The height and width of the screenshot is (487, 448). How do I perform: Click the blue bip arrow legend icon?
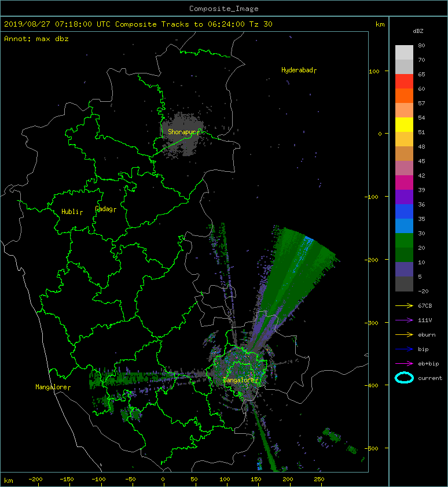pyautogui.click(x=404, y=349)
